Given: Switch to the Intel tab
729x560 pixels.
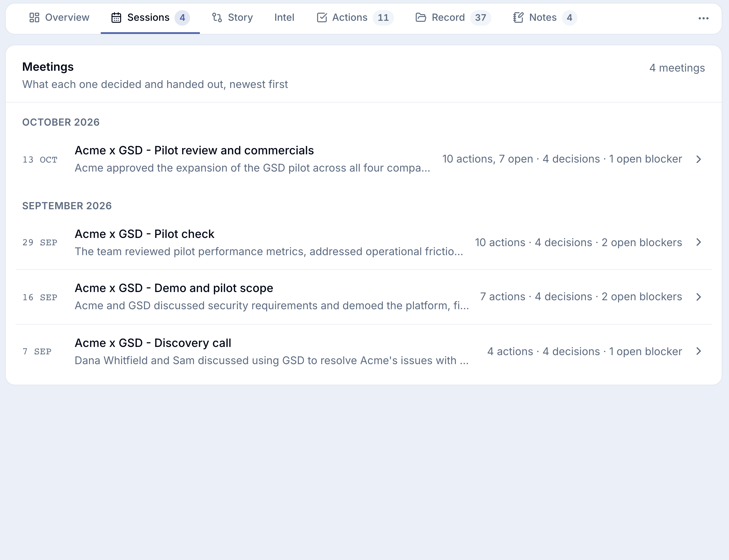Looking at the screenshot, I should tap(284, 18).
